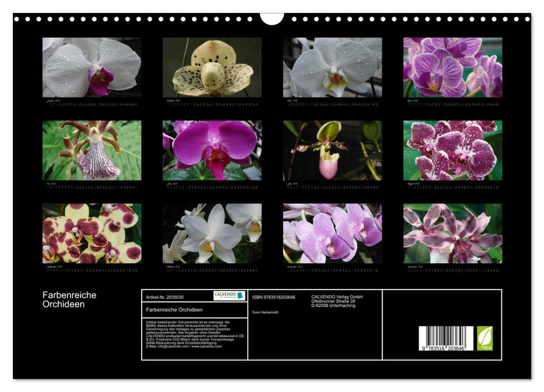
Task: Open the July lady slipper orchid image
Action: (x=332, y=150)
